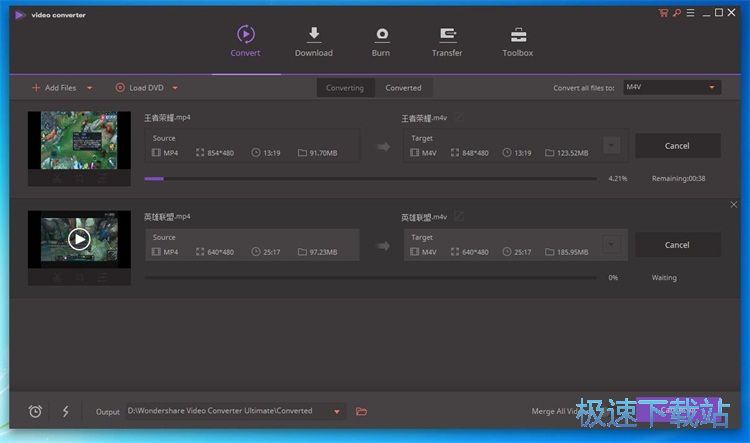Open the Burn section
The width and height of the screenshot is (750, 443).
tap(381, 41)
